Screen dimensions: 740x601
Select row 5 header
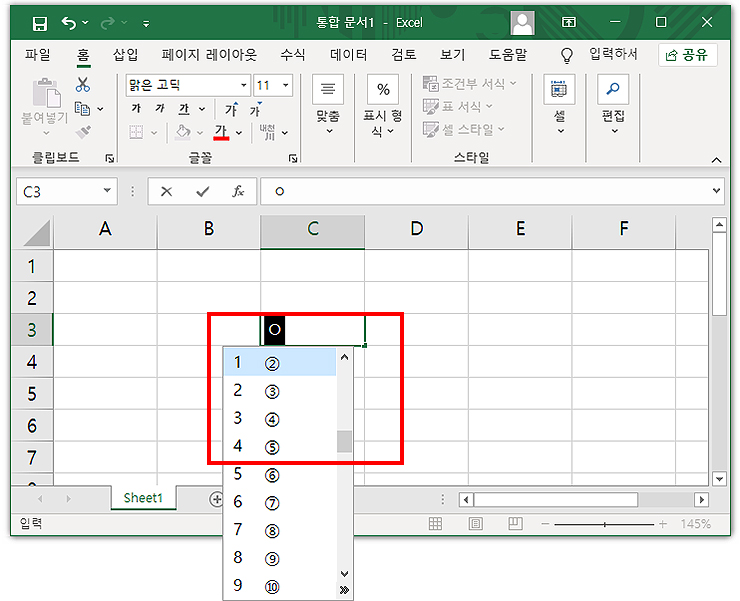[x=32, y=393]
